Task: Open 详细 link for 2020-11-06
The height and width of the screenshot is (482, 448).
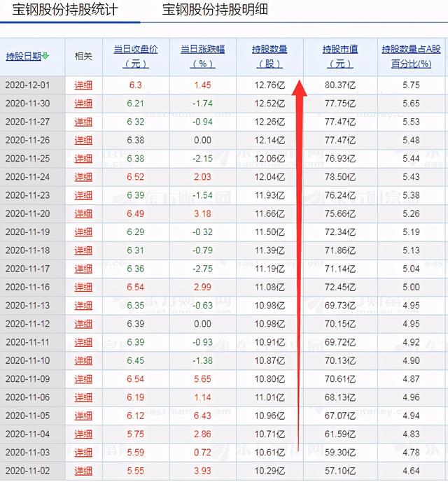Action: tap(83, 397)
